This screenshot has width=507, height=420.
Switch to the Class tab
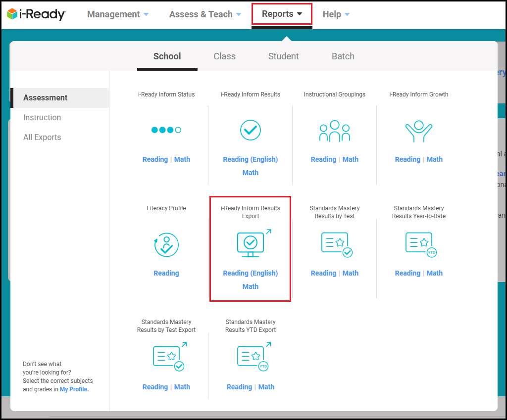click(x=224, y=56)
